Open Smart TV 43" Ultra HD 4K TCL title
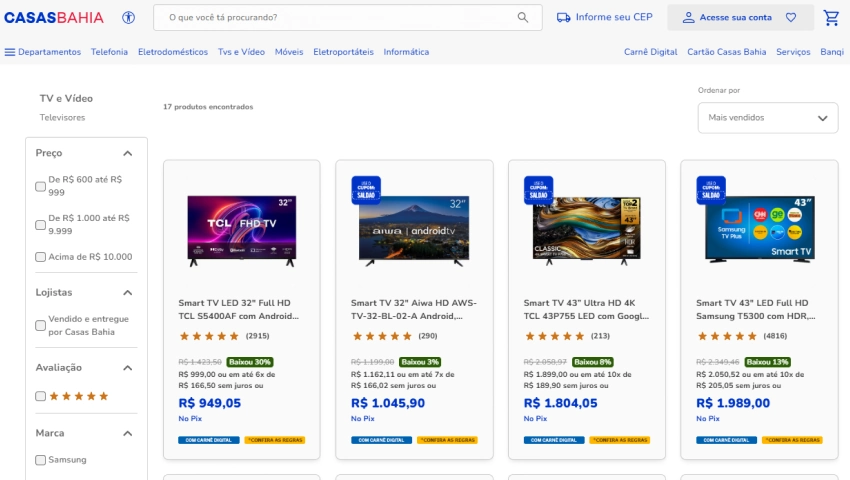This screenshot has height=480, width=850. click(x=586, y=310)
